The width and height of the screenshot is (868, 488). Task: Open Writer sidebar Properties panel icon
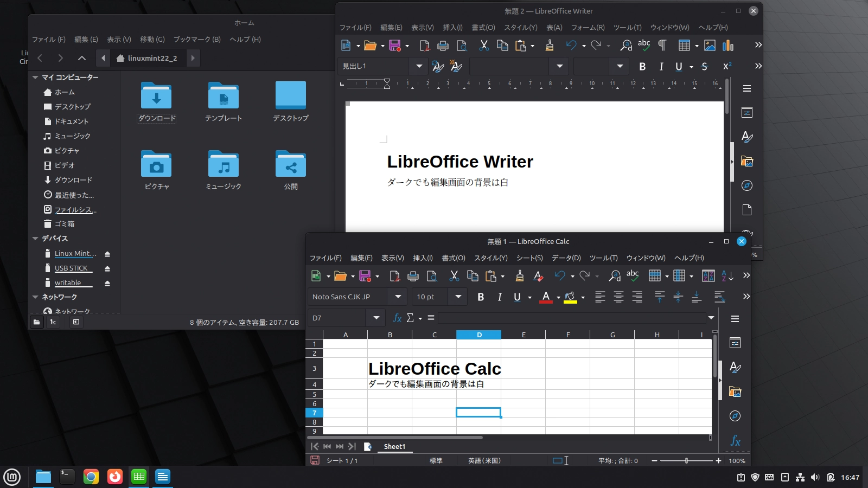747,112
